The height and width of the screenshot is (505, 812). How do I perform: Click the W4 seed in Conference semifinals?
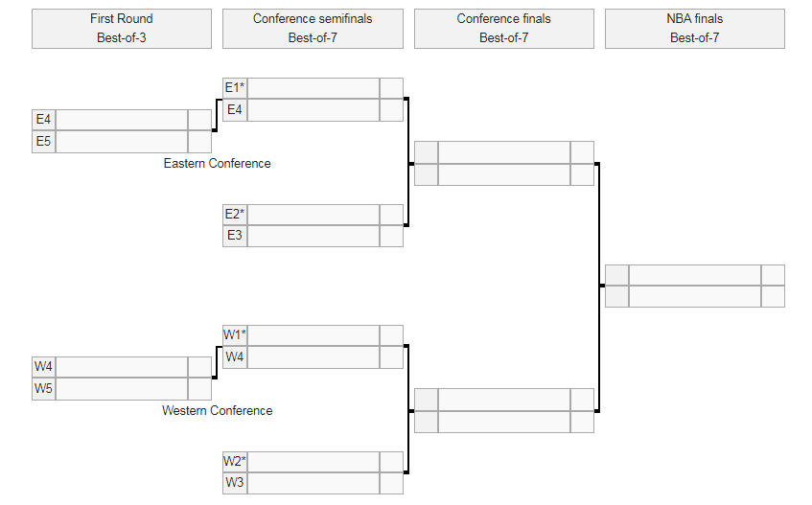point(235,357)
